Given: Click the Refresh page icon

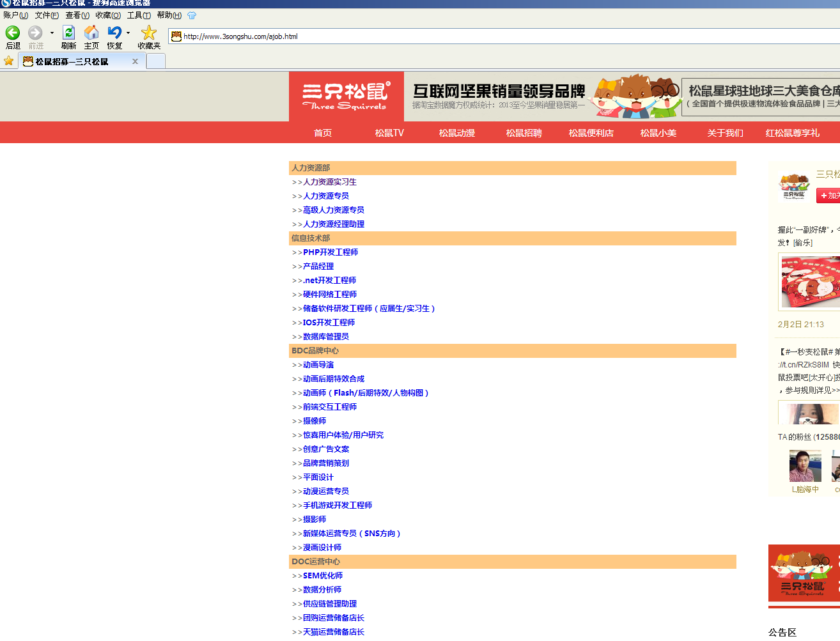Looking at the screenshot, I should [68, 33].
